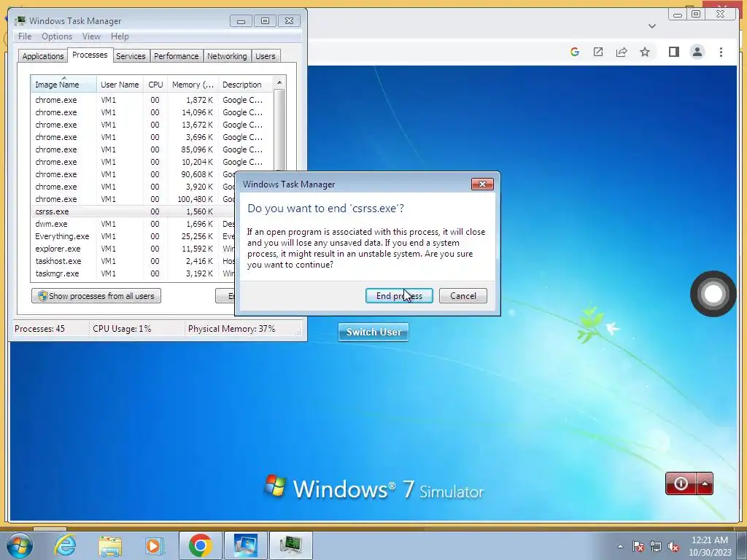Sort by the User Name column header
Viewport: 747px width, 560px height.
pos(120,85)
